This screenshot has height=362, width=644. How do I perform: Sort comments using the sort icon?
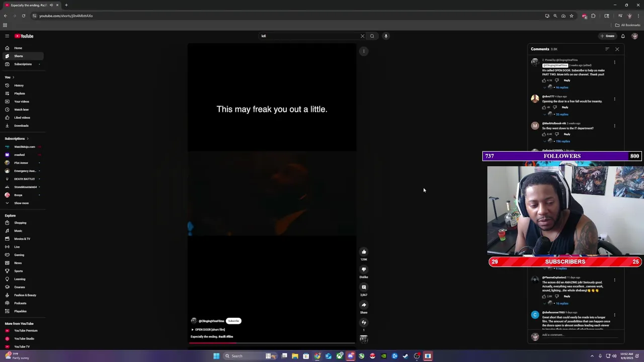coord(607,49)
